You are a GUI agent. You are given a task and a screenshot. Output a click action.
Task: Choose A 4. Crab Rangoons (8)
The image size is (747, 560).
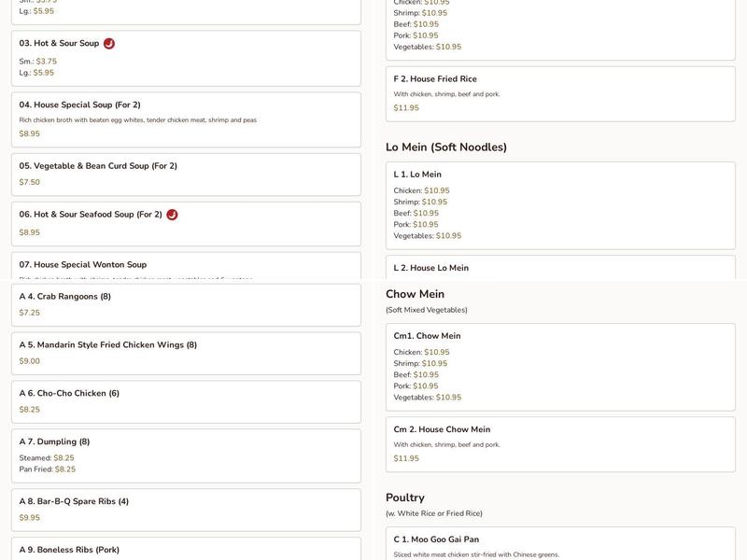tap(186, 305)
